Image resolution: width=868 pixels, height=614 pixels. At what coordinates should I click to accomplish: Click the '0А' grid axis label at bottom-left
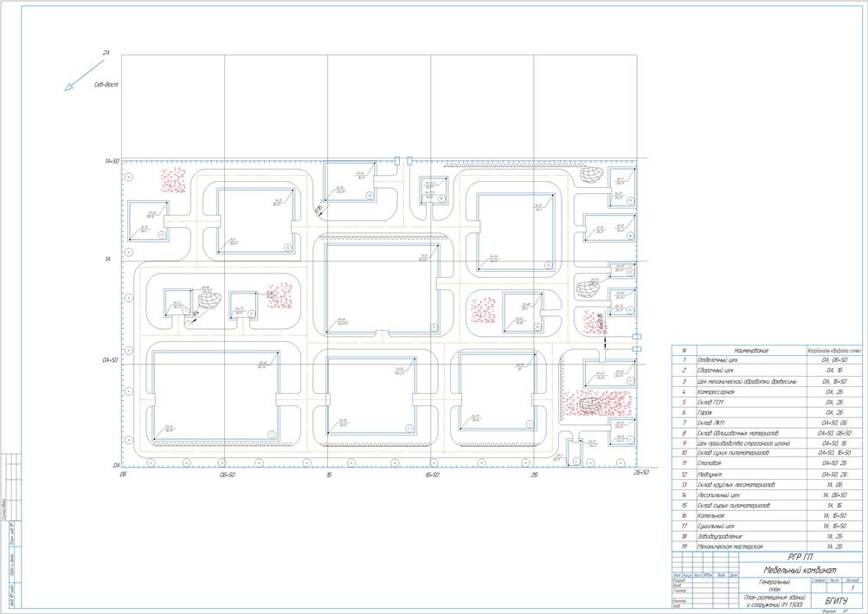[x=116, y=466]
